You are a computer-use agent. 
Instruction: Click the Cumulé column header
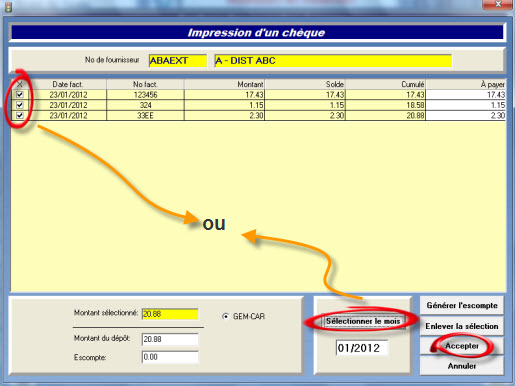click(386, 84)
